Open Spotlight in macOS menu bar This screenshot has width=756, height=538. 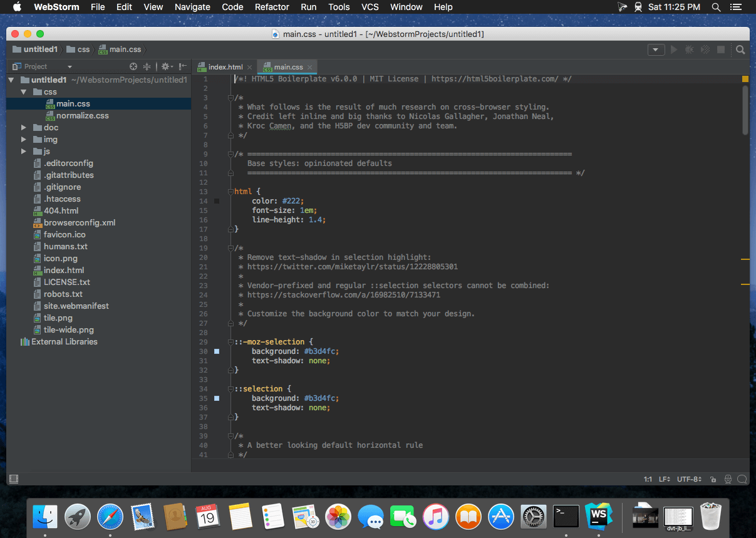[716, 7]
